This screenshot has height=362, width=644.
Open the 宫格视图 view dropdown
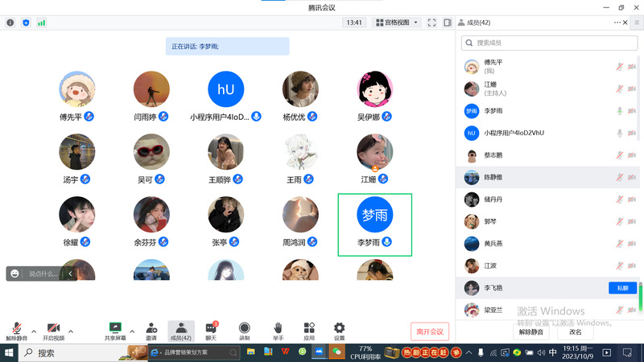(396, 23)
